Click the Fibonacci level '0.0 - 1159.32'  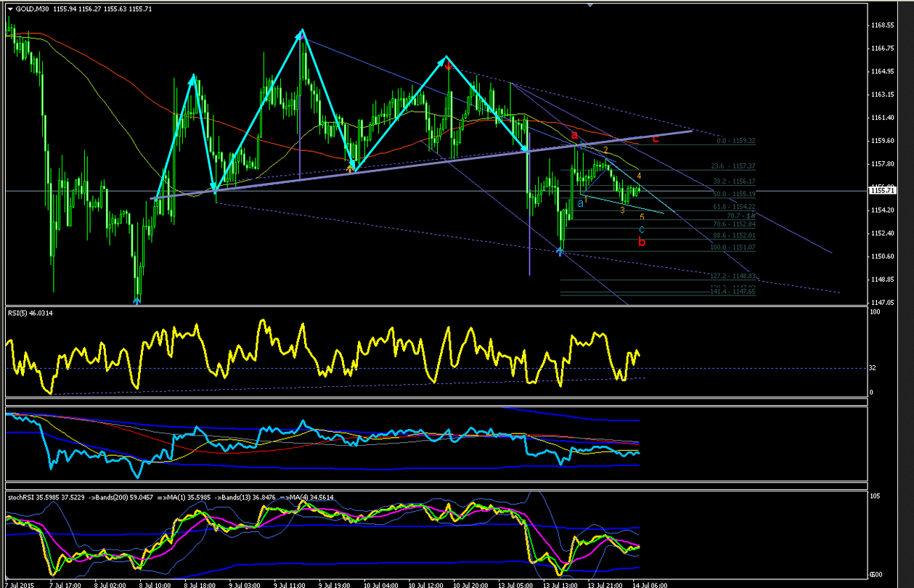(x=736, y=141)
